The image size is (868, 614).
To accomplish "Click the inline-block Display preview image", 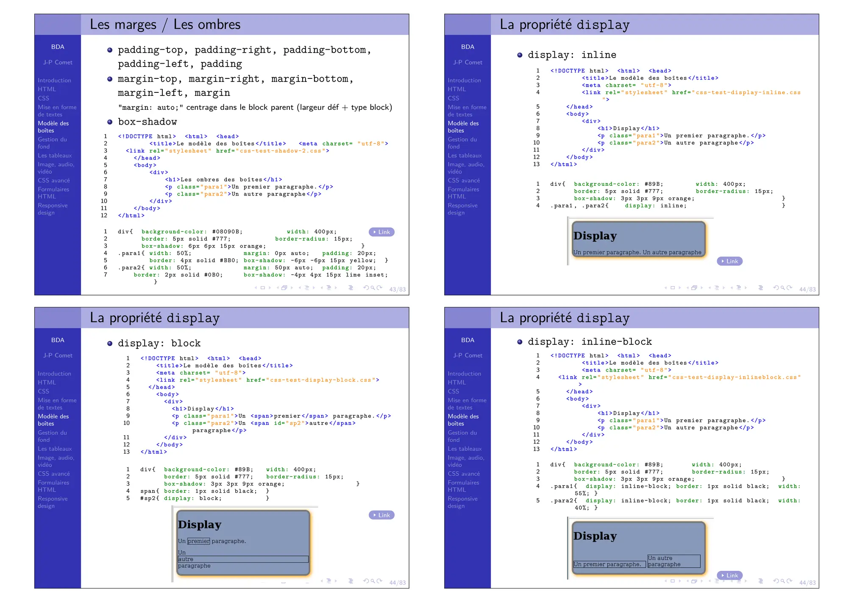I will click(x=638, y=548).
